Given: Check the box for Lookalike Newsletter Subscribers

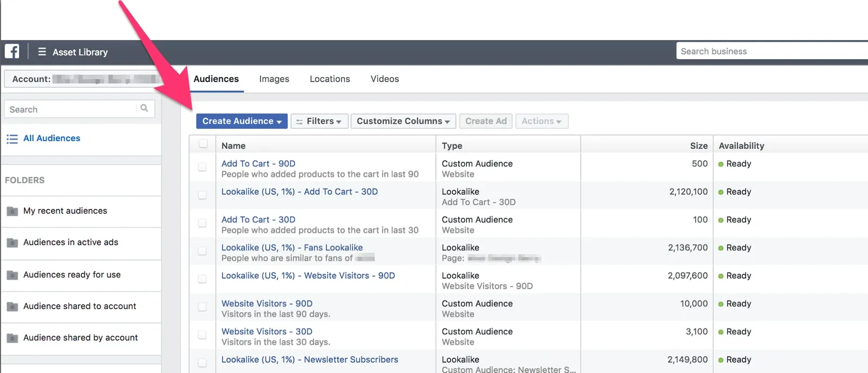Looking at the screenshot, I should click(202, 363).
